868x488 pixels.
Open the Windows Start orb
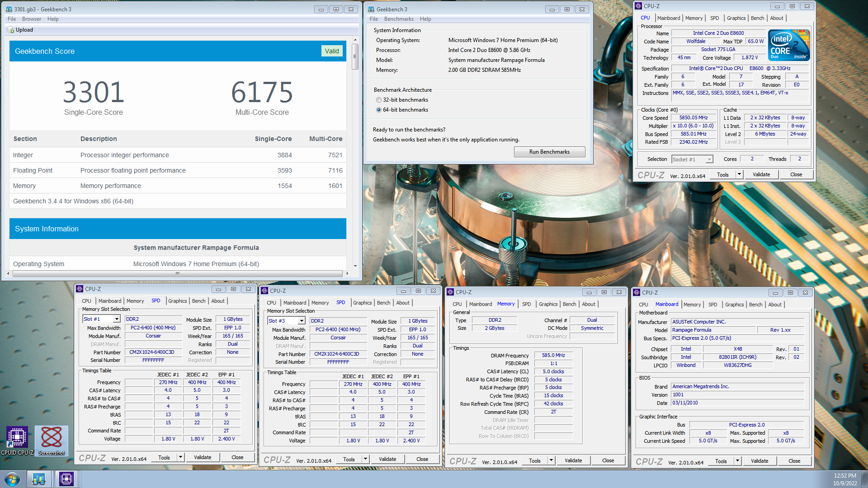(12, 479)
